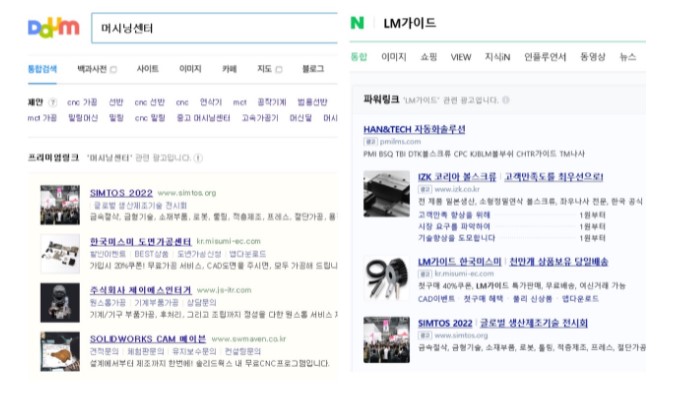
Task: Click the info icon next to 프리미엄링크 notice
Action: (198, 158)
